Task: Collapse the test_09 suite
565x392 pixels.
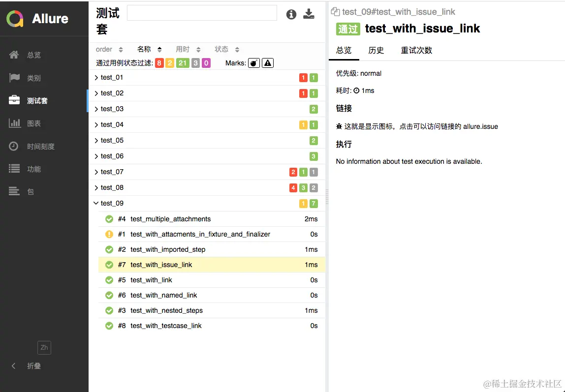Action: (x=207, y=204)
